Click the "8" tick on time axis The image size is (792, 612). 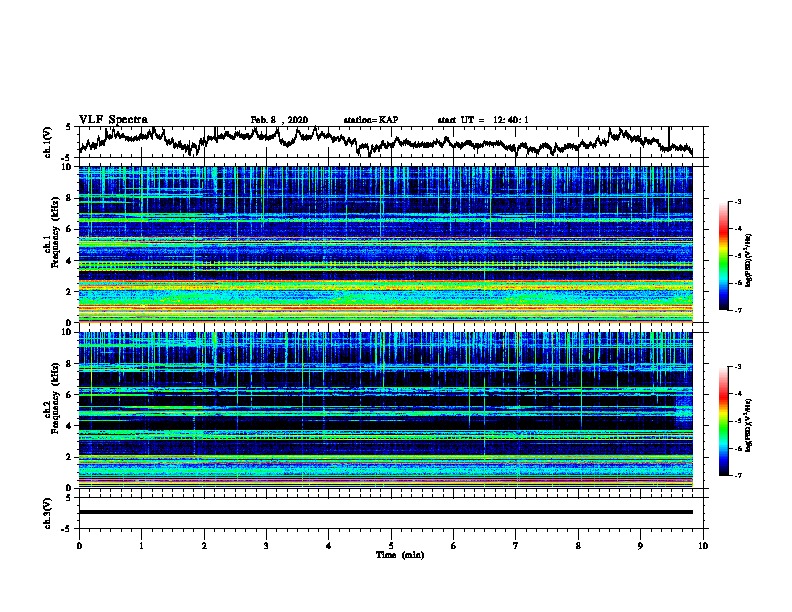pyautogui.click(x=578, y=546)
